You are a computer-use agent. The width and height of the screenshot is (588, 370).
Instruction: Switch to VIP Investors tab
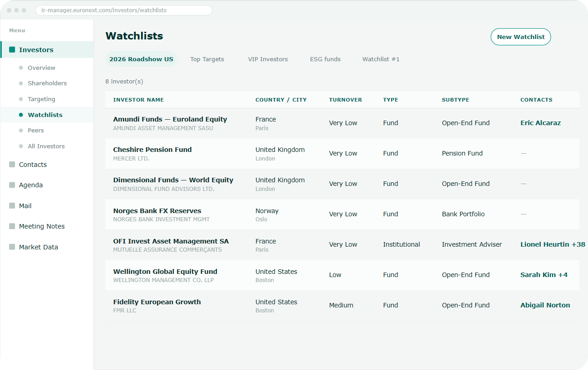[268, 59]
